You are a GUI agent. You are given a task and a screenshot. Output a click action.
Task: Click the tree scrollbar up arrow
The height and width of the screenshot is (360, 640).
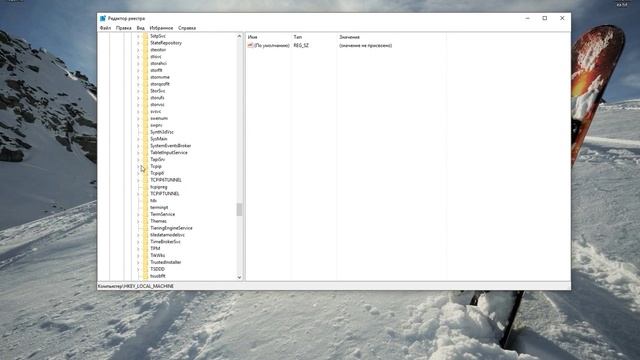coord(239,36)
